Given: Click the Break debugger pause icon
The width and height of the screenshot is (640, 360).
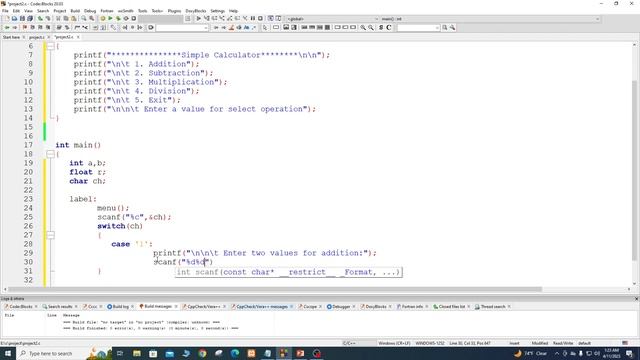Looking at the screenshot, I should [x=253, y=19].
